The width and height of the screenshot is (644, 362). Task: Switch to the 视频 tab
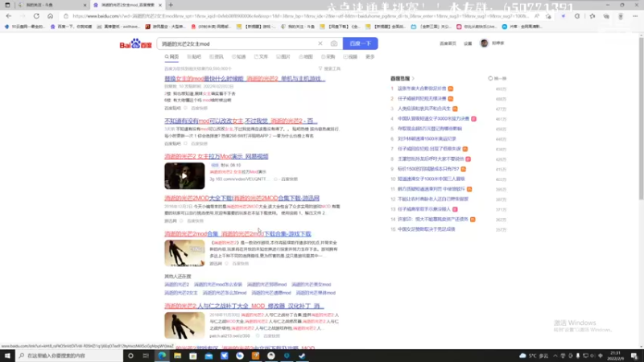pyautogui.click(x=350, y=56)
